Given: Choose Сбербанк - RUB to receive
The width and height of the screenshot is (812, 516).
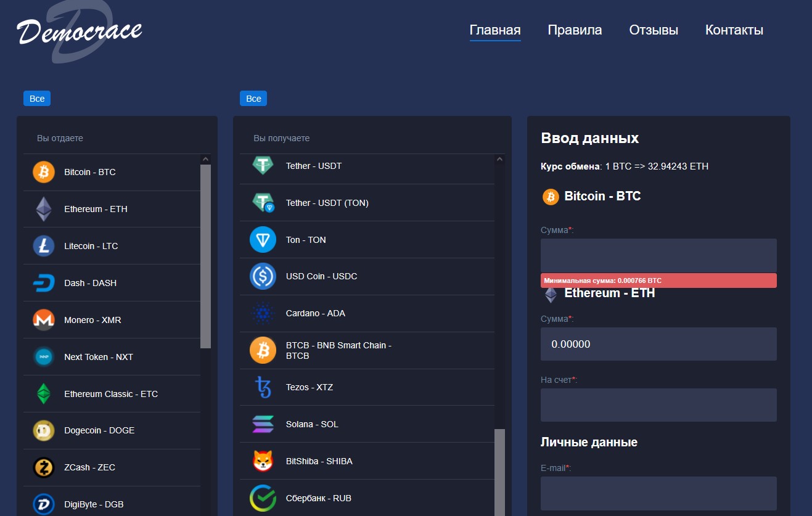Looking at the screenshot, I should click(367, 498).
